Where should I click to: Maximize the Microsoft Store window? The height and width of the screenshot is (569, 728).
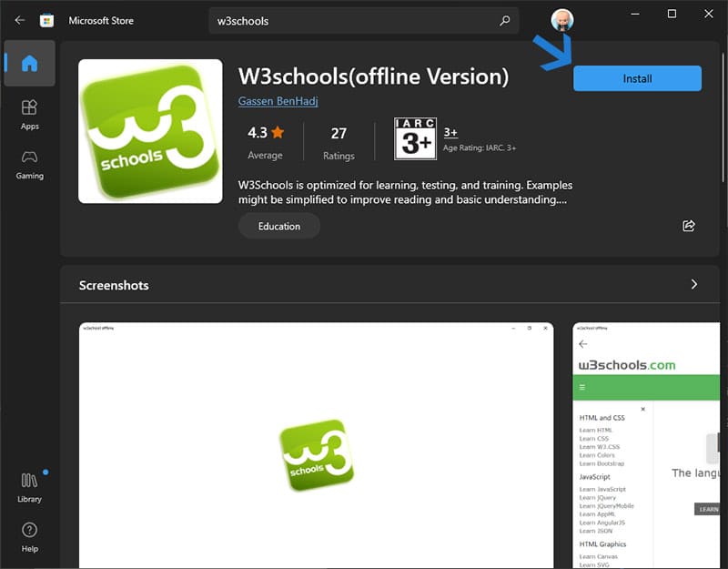pos(672,14)
